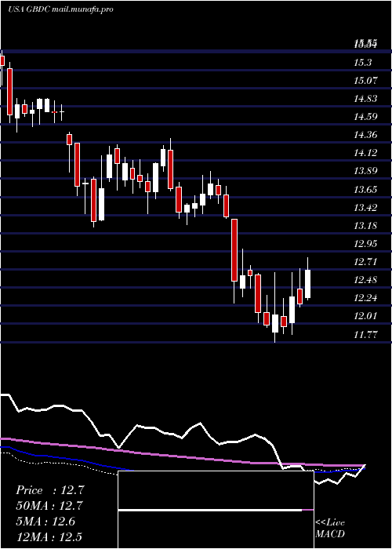Click the 11.77 price axis label
Viewport: 392px width, 549px height.
click(366, 335)
